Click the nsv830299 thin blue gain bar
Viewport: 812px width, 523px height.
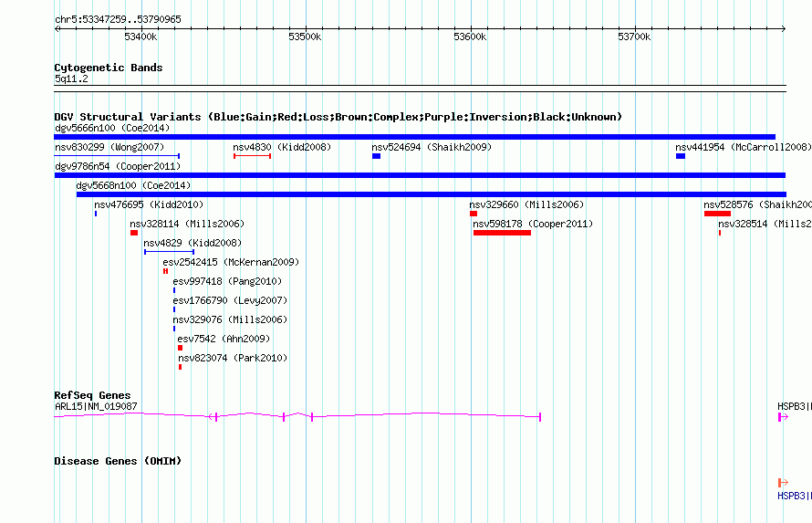pyautogui.click(x=117, y=156)
